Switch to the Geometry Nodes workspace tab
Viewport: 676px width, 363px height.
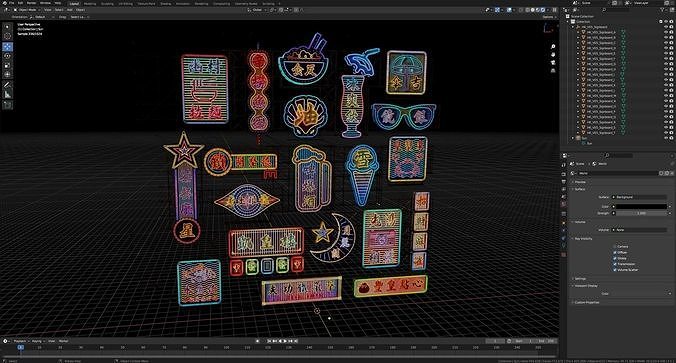246,3
